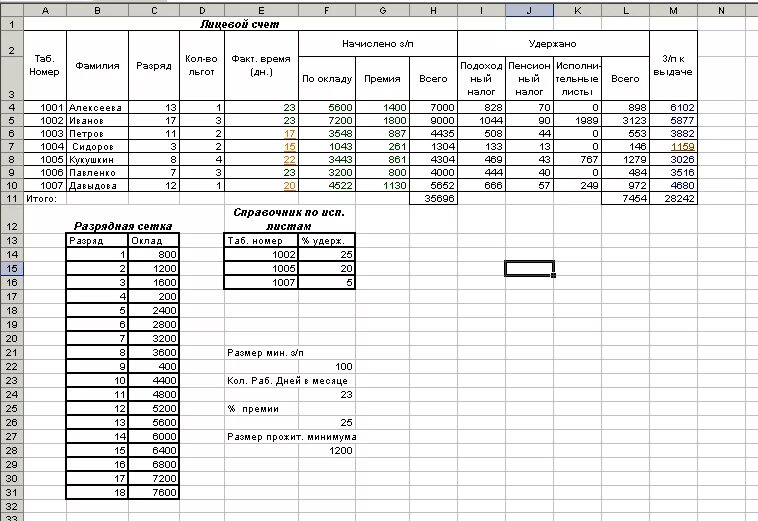This screenshot has width=758, height=521.
Task: Click Иванов's payout value 5877
Action: click(673, 120)
